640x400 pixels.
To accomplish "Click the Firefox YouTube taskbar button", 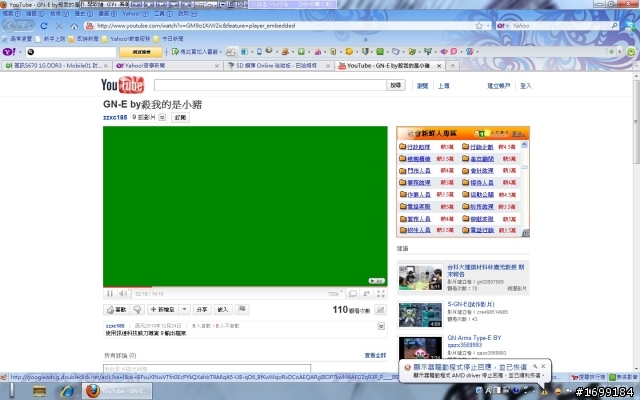I will (x=117, y=391).
